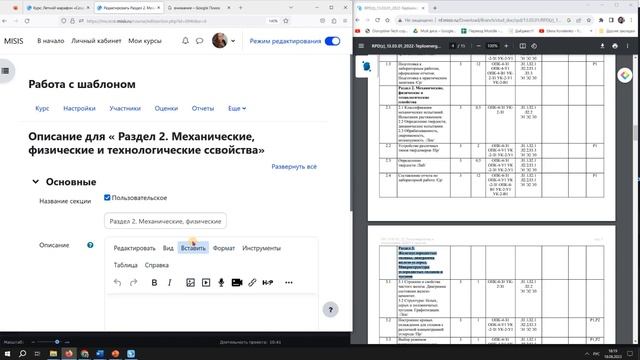Switch to Настройки course tab
640x360 pixels.
79,109
